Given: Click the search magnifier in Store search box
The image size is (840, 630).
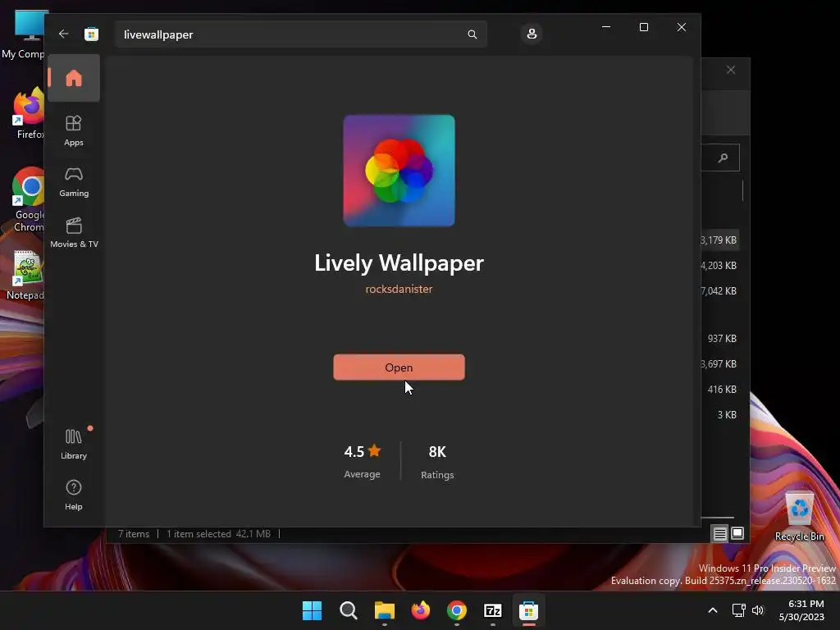Looking at the screenshot, I should tap(472, 34).
